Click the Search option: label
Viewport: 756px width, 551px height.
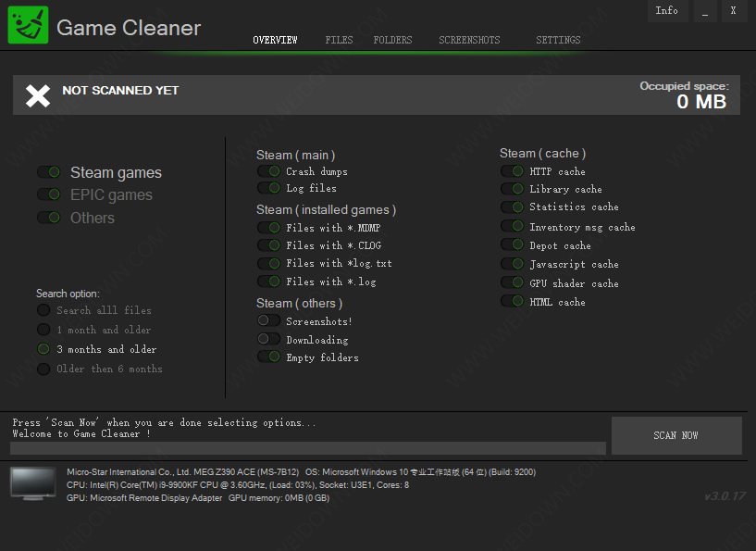click(68, 294)
